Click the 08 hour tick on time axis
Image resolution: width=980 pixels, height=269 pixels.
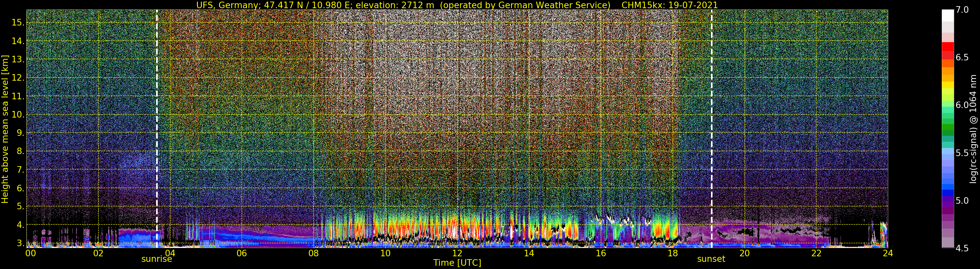[x=313, y=253]
